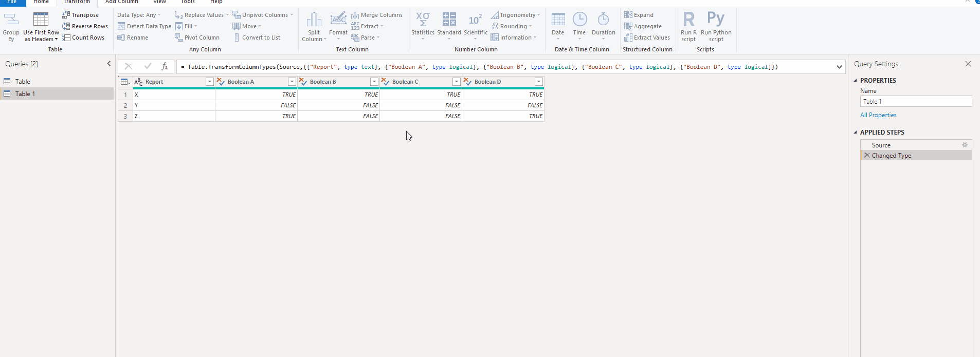Click Run Python script
Viewport: 980px width, 357px height.
(x=716, y=27)
